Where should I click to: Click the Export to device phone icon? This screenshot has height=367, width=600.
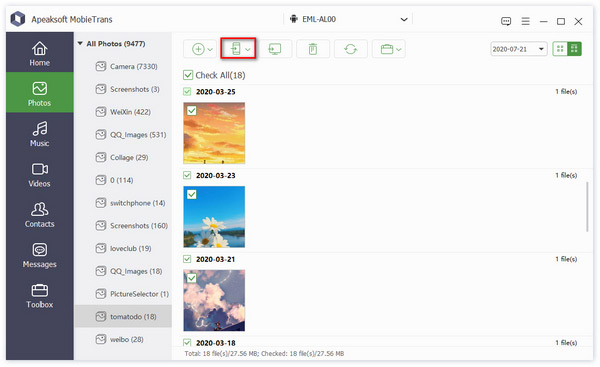click(236, 49)
